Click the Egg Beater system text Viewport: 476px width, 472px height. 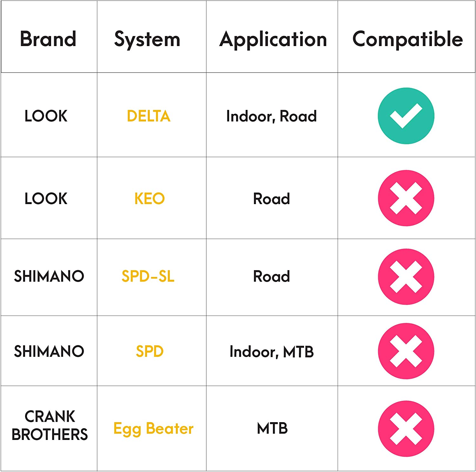[153, 429]
